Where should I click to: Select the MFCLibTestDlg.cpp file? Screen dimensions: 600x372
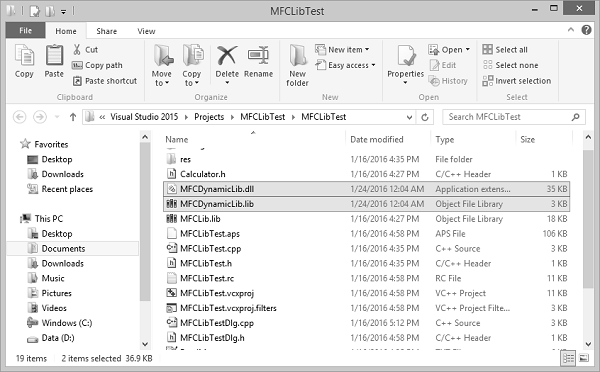(x=367, y=323)
